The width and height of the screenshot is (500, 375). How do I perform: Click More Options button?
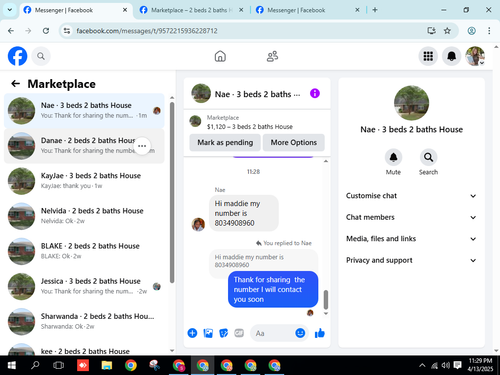click(294, 142)
